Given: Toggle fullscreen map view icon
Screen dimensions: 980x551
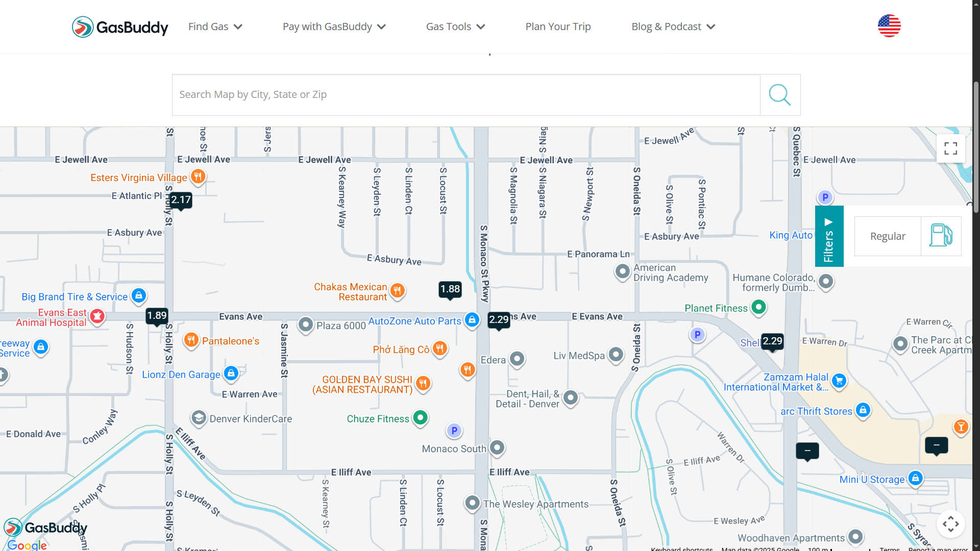Looking at the screenshot, I should pos(950,148).
